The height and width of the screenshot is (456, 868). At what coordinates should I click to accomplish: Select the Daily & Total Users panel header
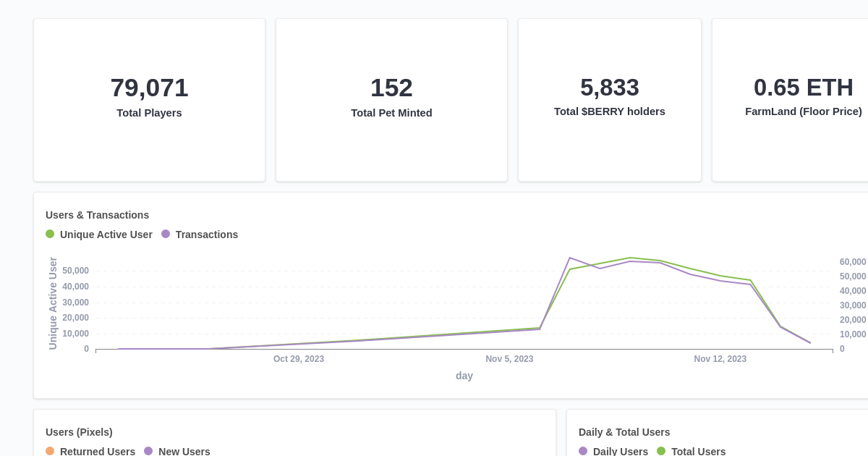coord(624,432)
